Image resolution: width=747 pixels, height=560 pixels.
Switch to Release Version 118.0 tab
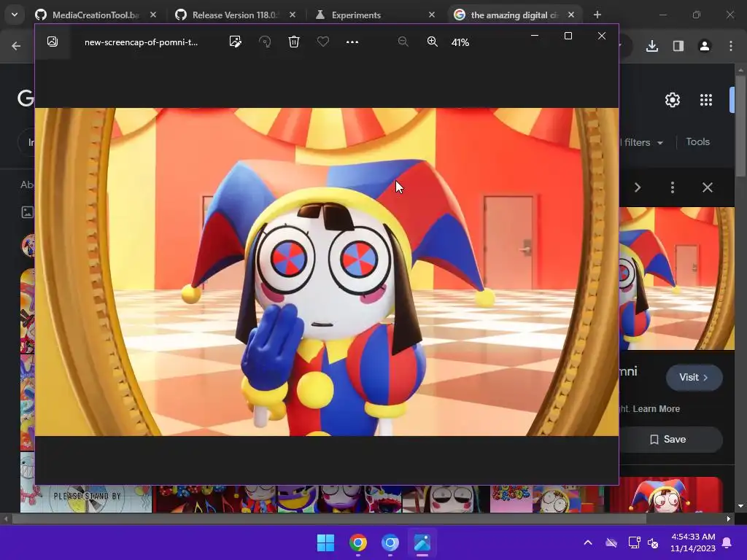(x=236, y=15)
